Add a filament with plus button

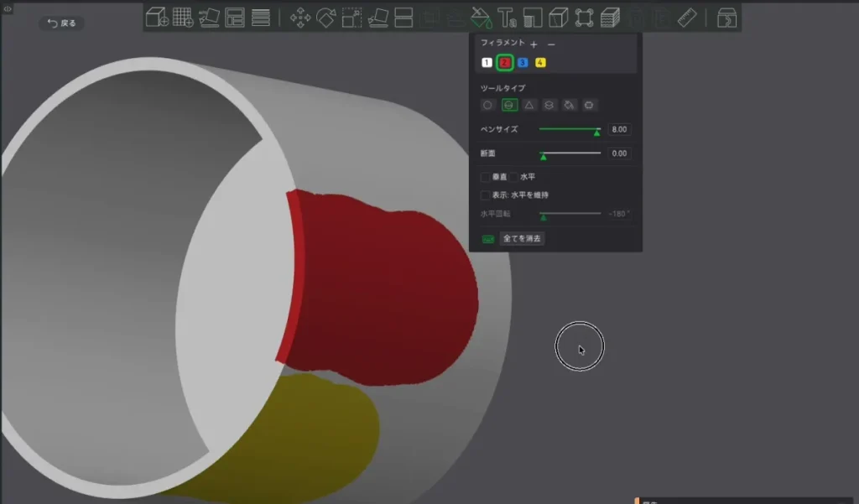point(534,44)
